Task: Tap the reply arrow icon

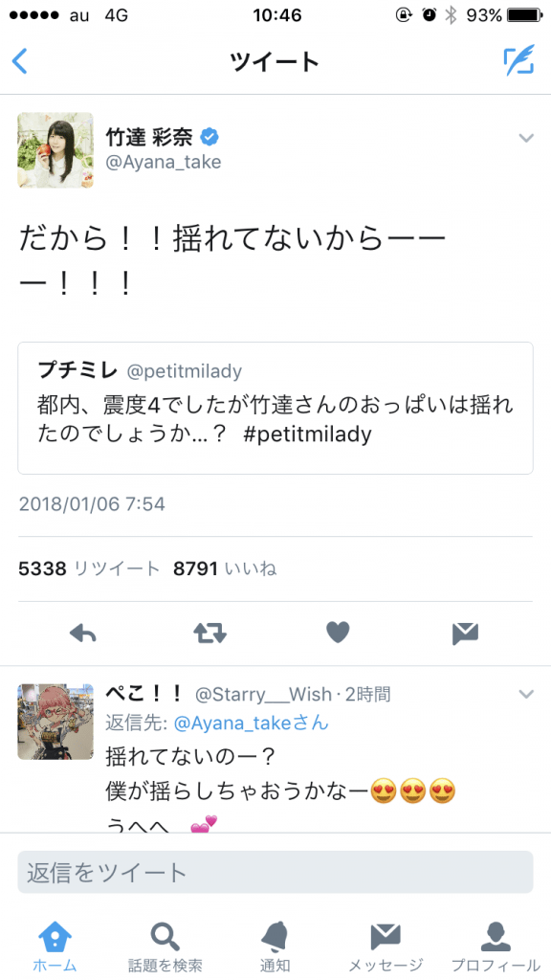Action: point(83,634)
